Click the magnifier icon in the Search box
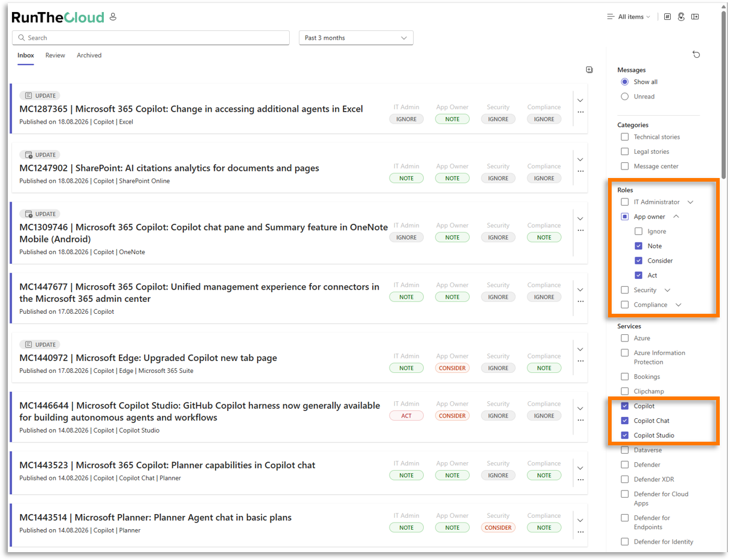The height and width of the screenshot is (560, 730). click(x=22, y=37)
